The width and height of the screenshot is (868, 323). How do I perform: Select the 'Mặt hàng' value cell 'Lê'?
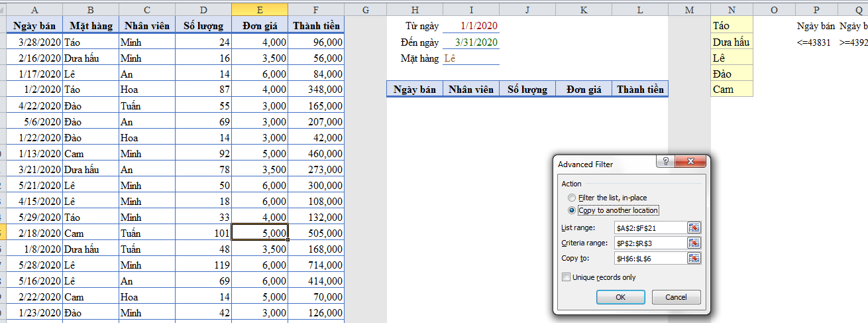point(470,58)
